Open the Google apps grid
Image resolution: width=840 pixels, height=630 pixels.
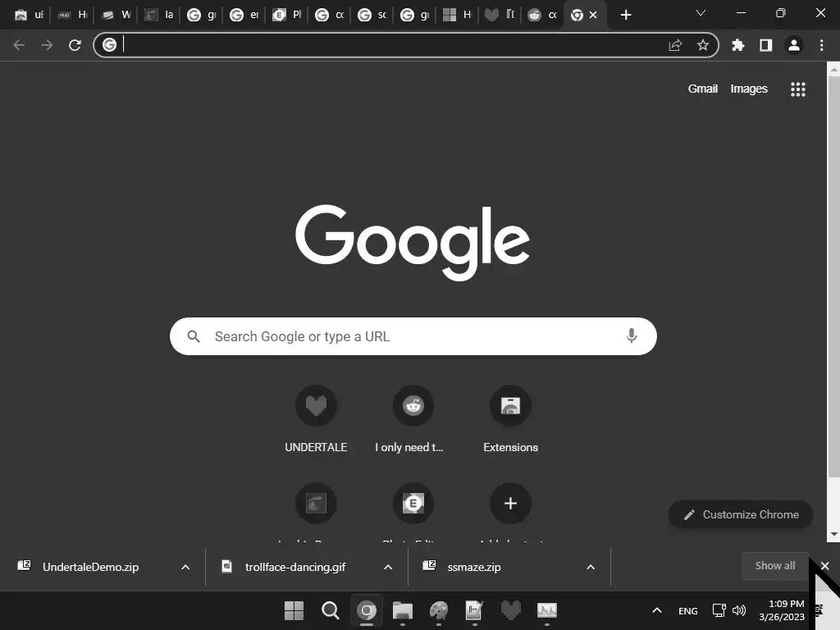(797, 89)
